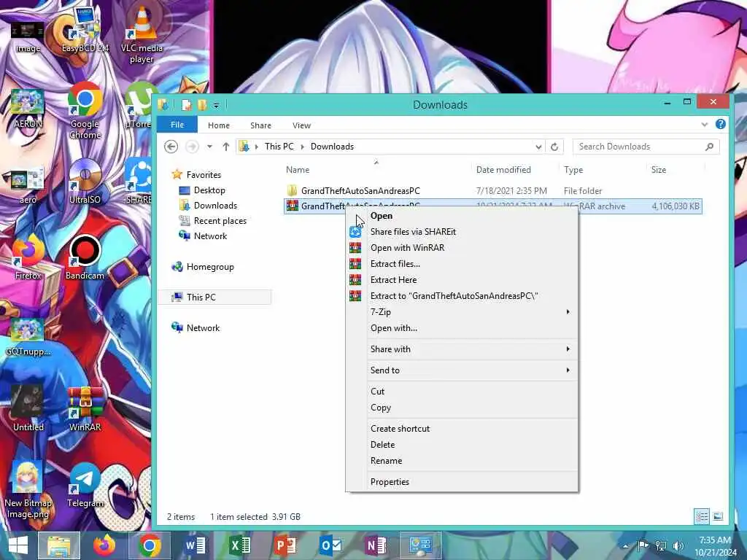The height and width of the screenshot is (560, 747).
Task: Click Cut in context menu
Action: [462, 392]
